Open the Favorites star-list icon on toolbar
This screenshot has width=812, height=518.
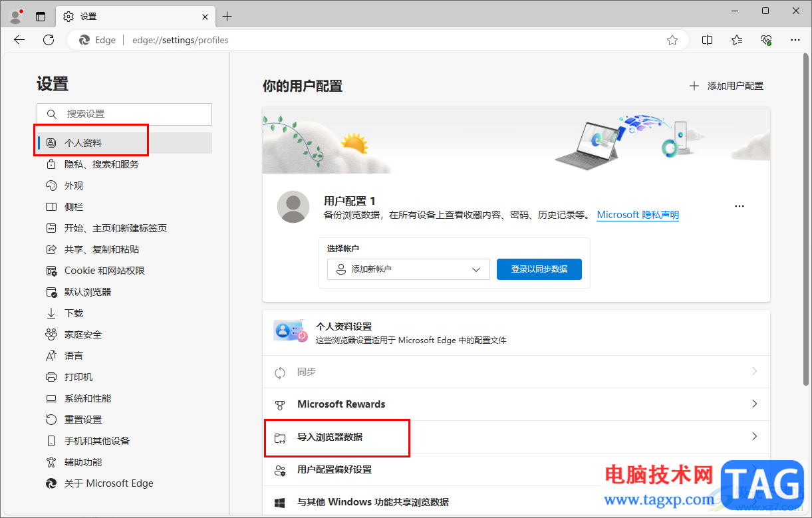736,40
